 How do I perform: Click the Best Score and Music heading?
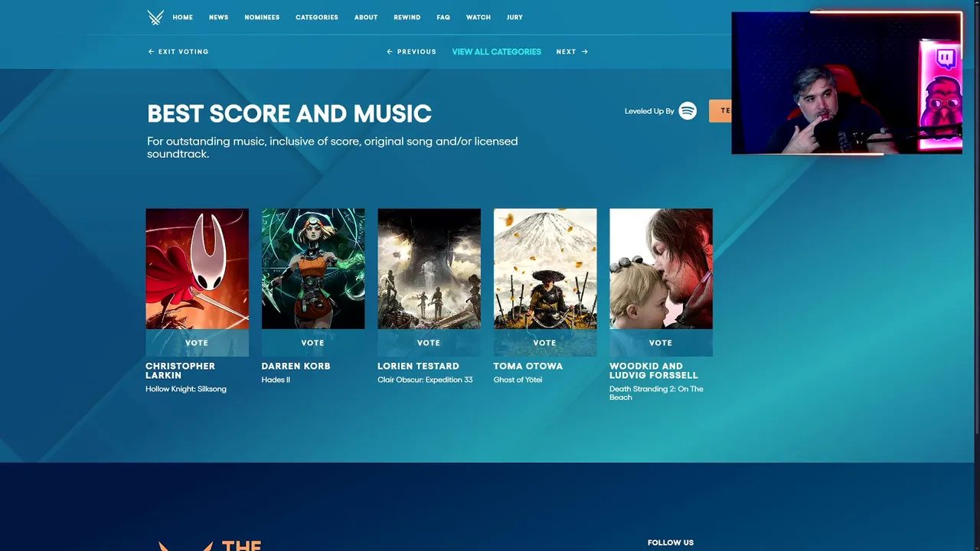(x=289, y=114)
